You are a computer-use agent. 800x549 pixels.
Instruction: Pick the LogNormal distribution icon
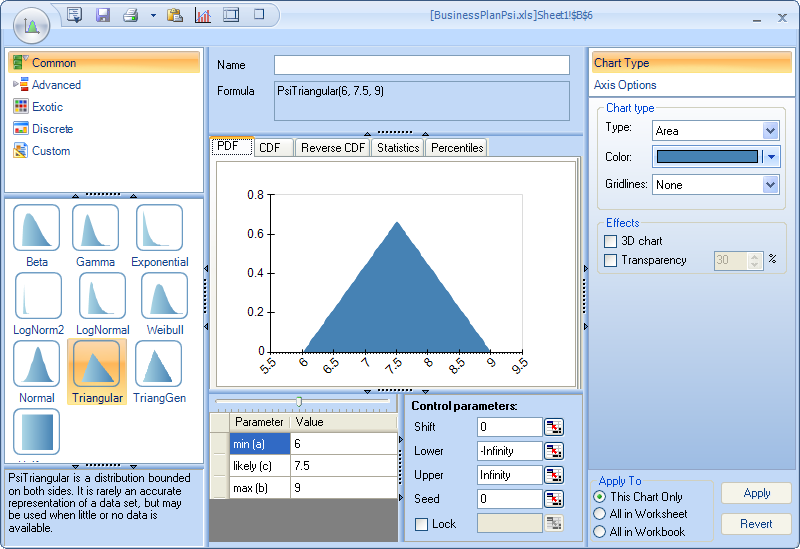(x=102, y=296)
